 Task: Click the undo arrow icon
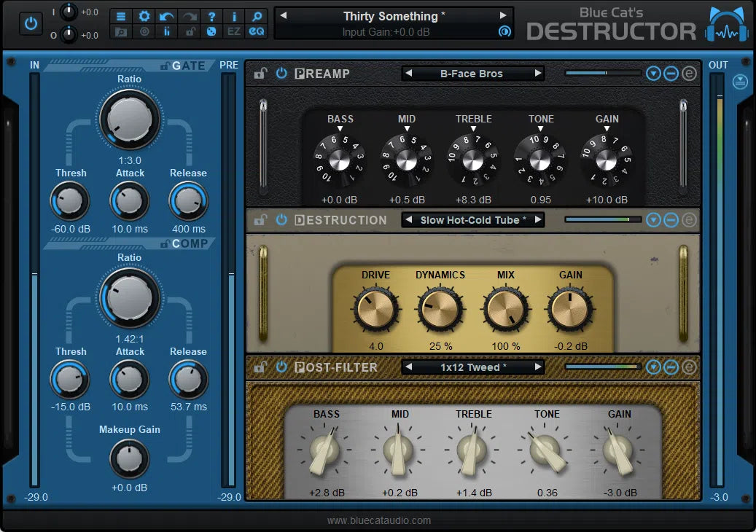coord(167,17)
